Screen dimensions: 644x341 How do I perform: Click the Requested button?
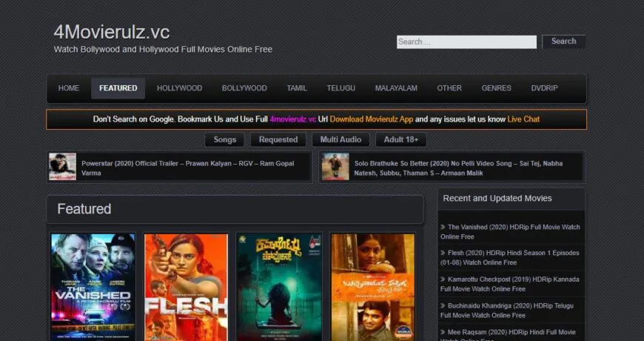(278, 139)
